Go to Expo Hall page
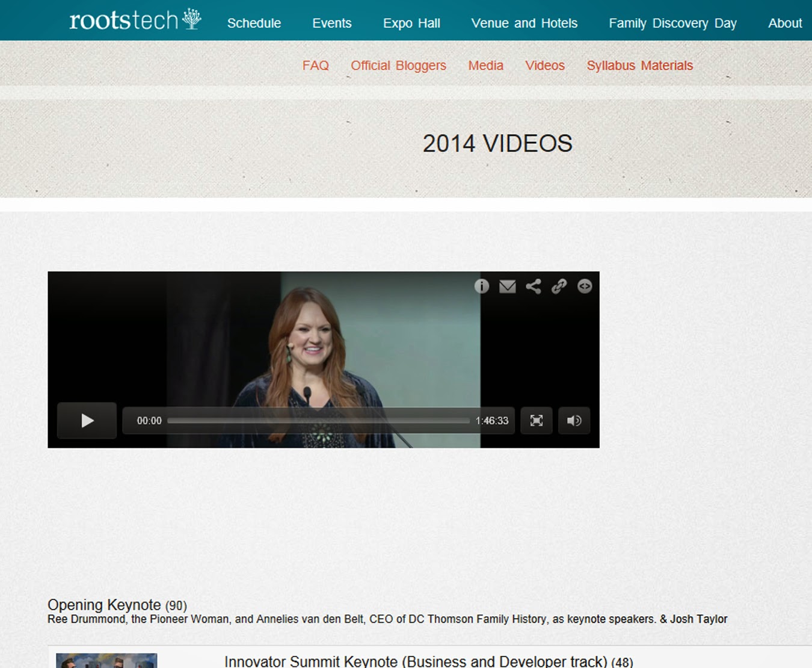This screenshot has height=668, width=812. [x=412, y=23]
